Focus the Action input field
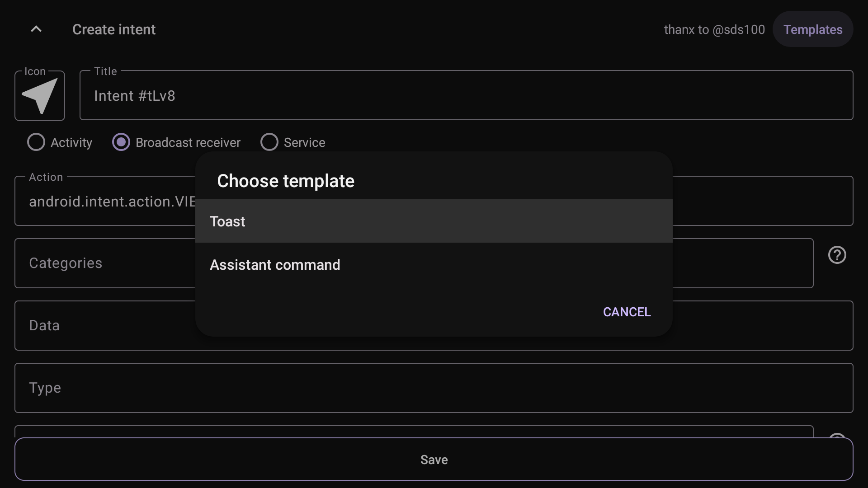Screen dimensions: 868x488 [x=108, y=202]
